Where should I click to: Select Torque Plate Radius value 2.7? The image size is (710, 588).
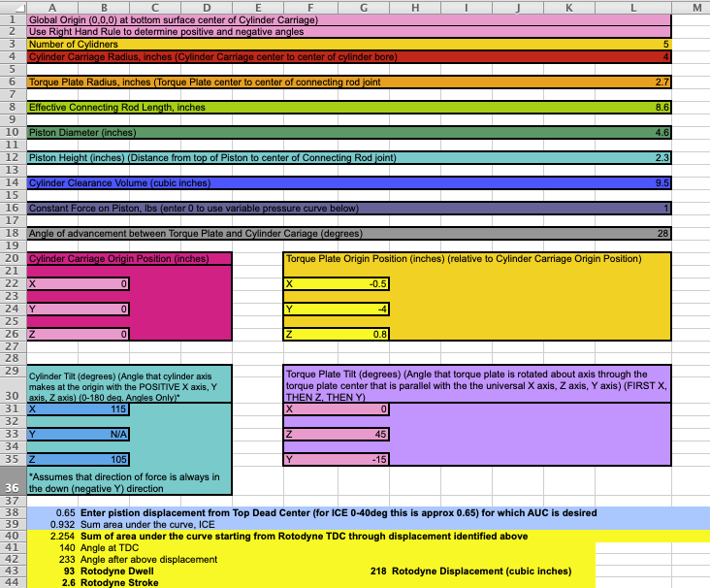662,82
